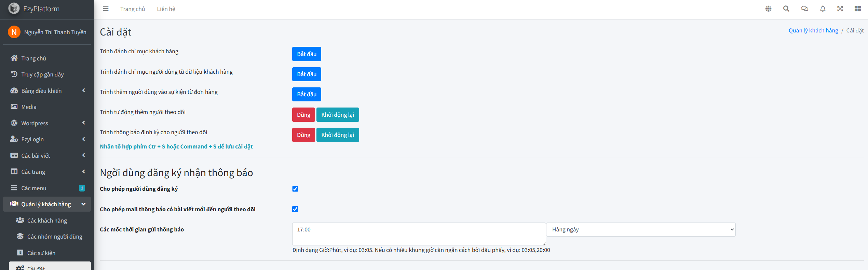868x270 pixels.
Task: Open the chat messages icon
Action: [x=805, y=9]
